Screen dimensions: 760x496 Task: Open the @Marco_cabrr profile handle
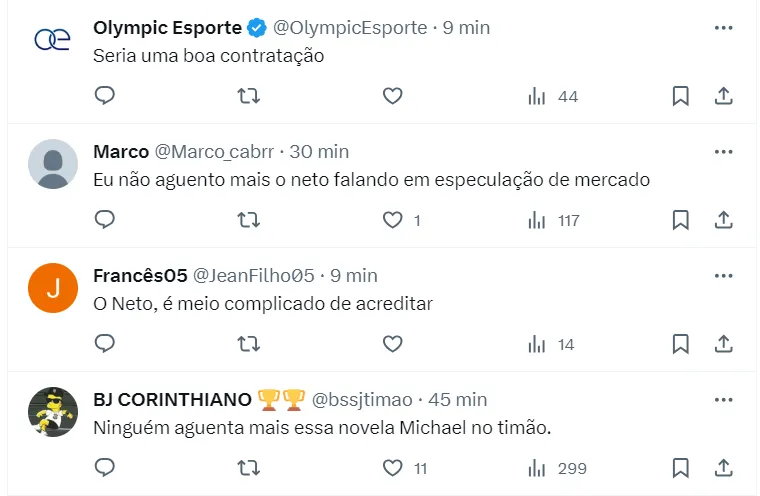coord(214,152)
